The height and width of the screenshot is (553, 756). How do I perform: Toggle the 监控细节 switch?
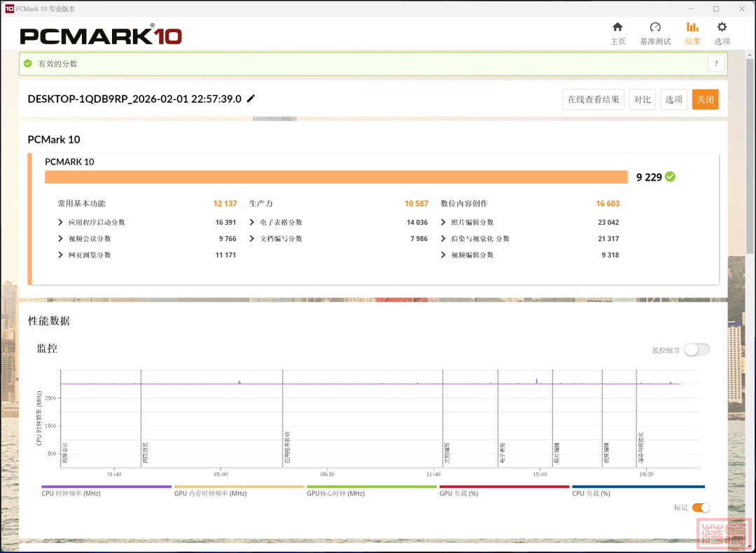[696, 350]
